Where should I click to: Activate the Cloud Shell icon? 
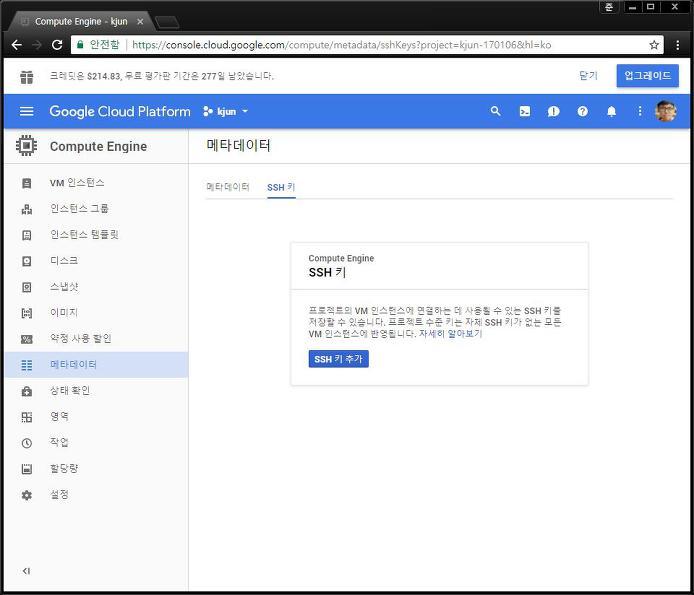[524, 112]
